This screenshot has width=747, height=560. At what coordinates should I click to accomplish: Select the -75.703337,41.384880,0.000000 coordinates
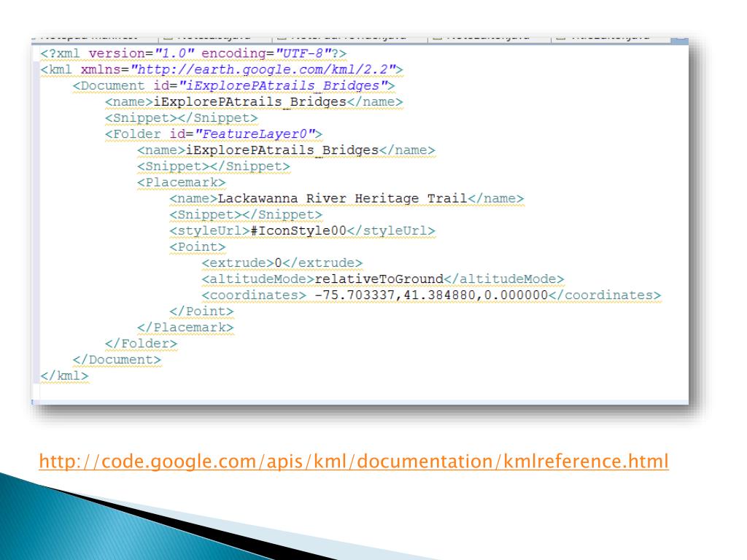432,295
